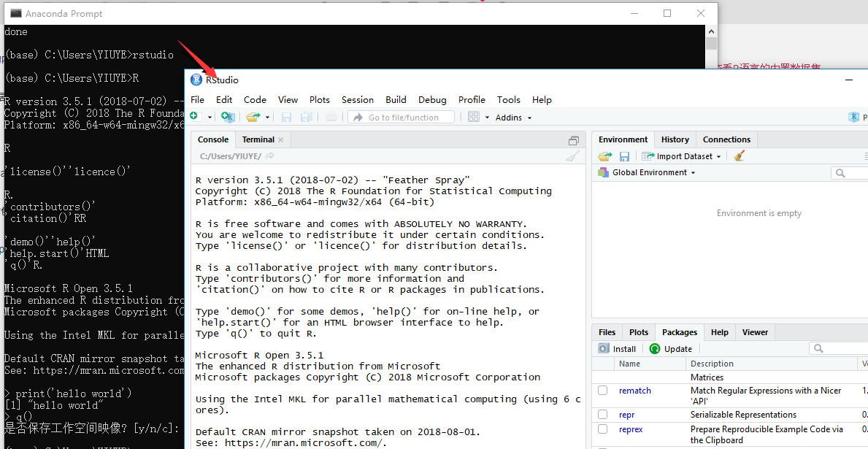Select the Console tab

coord(213,139)
